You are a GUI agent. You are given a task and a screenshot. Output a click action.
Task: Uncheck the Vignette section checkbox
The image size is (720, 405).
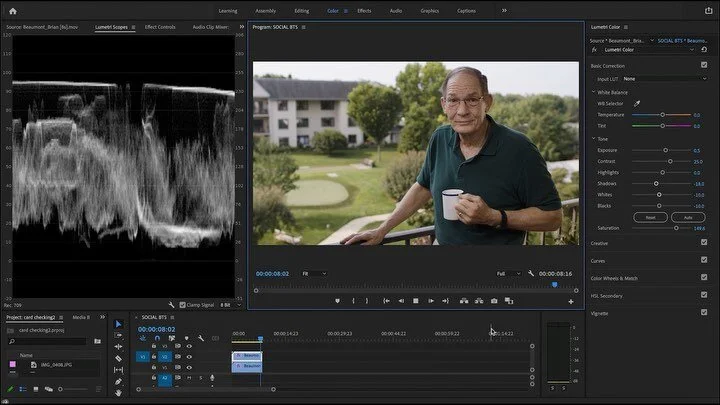coord(704,313)
